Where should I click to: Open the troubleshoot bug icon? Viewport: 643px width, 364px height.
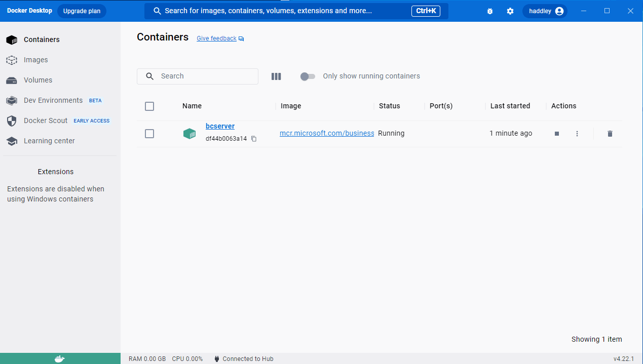tap(490, 11)
